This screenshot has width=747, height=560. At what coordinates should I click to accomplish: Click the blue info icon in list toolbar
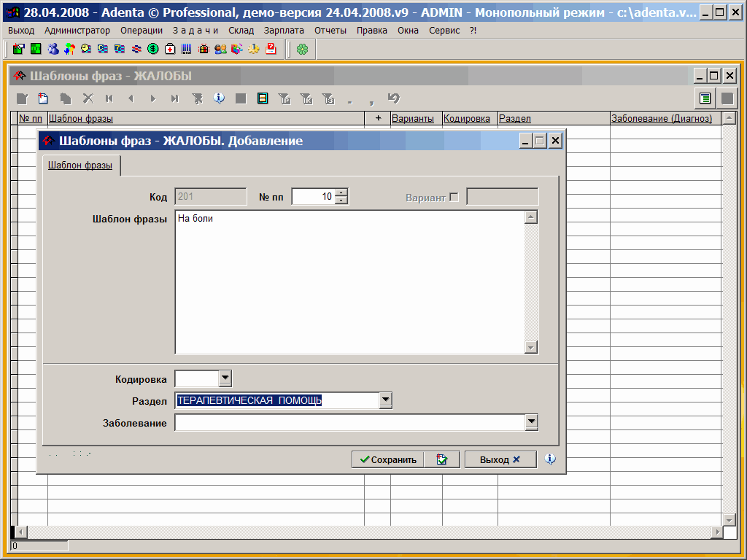219,98
